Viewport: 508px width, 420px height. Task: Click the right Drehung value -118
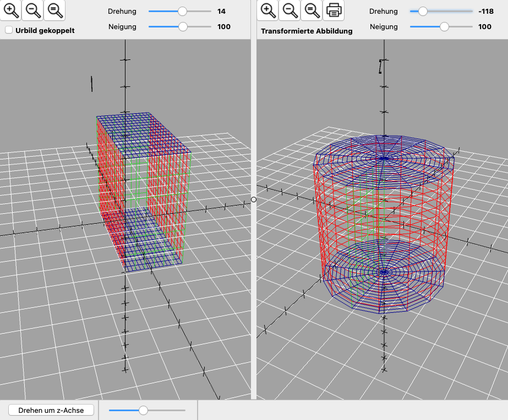point(485,11)
